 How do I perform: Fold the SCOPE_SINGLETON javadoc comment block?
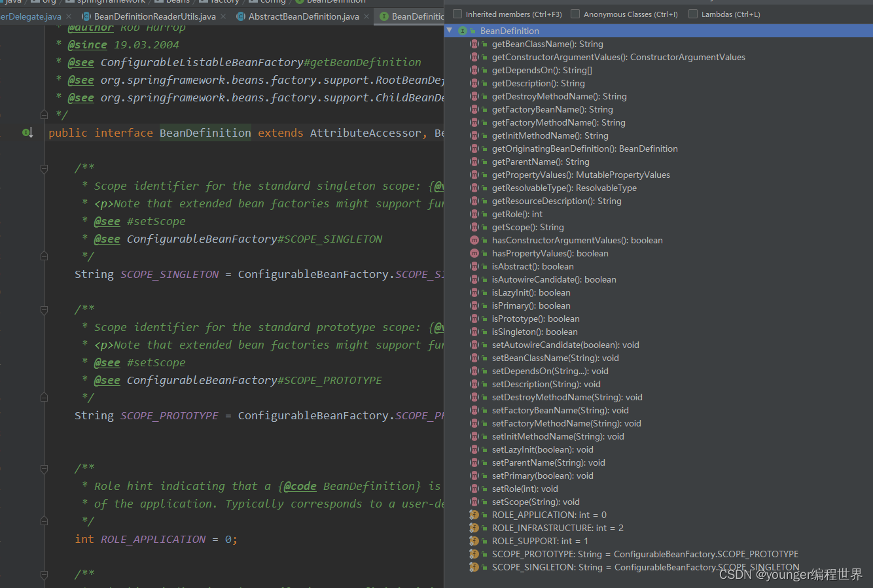tap(44, 169)
